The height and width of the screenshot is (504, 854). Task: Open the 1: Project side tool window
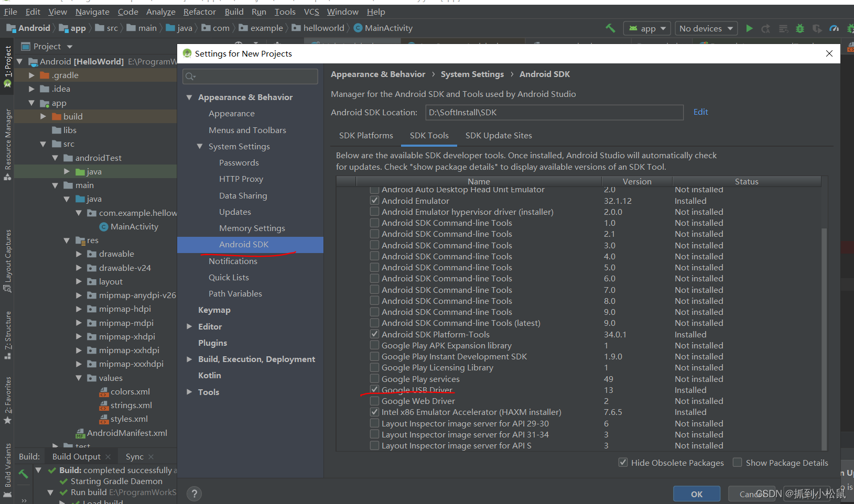pos(7,66)
